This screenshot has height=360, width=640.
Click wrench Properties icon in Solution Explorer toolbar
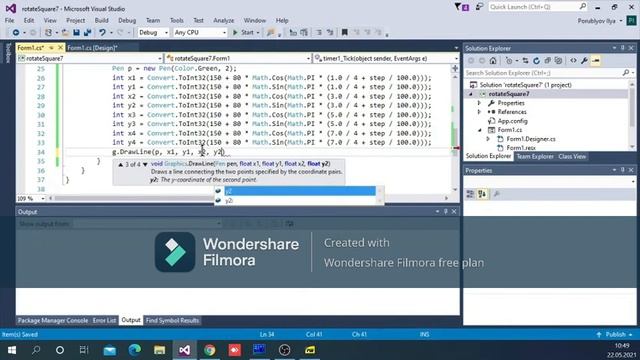pyautogui.click(x=584, y=60)
